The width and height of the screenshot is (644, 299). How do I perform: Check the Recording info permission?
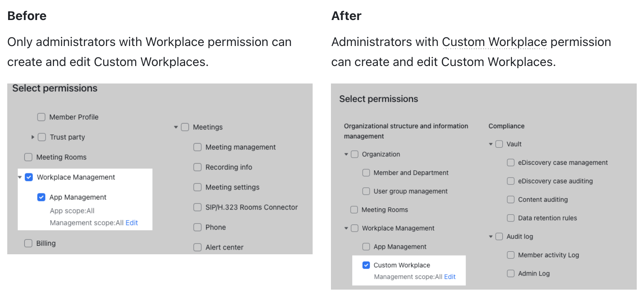(197, 167)
